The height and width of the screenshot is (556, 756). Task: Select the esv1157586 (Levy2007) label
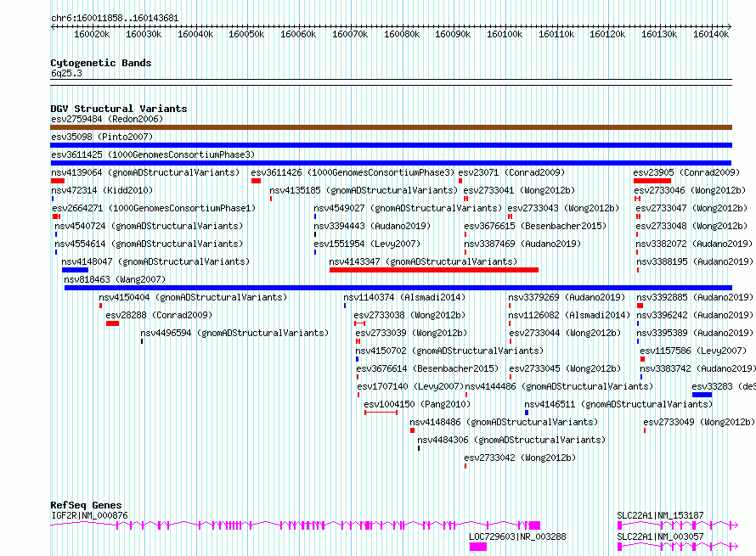(693, 351)
